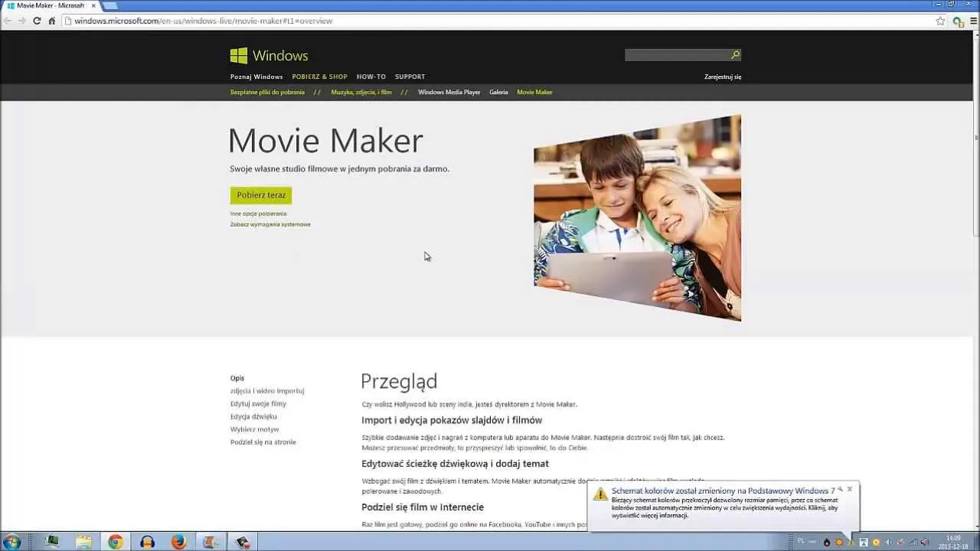Open the POBIERZ & SHOP menu
The image size is (980, 551).
pos(319,77)
